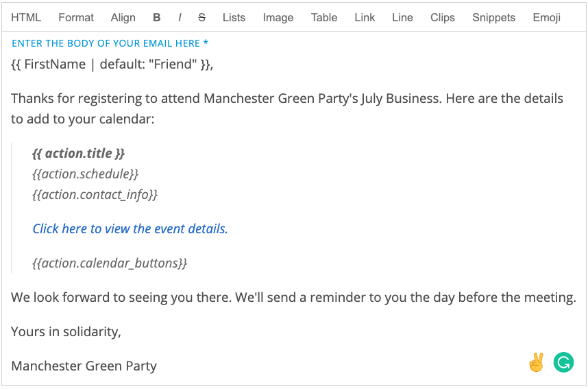Insert a horizontal Line

coord(402,18)
